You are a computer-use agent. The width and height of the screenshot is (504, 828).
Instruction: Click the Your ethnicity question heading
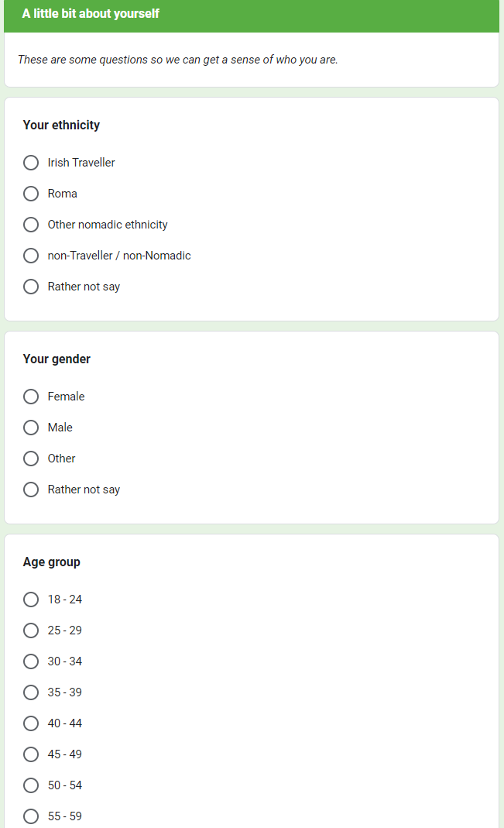(61, 125)
